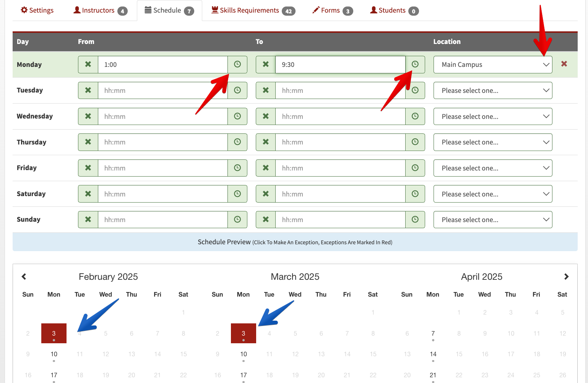
Task: Click the Sunday To hh:mm field
Action: [340, 219]
